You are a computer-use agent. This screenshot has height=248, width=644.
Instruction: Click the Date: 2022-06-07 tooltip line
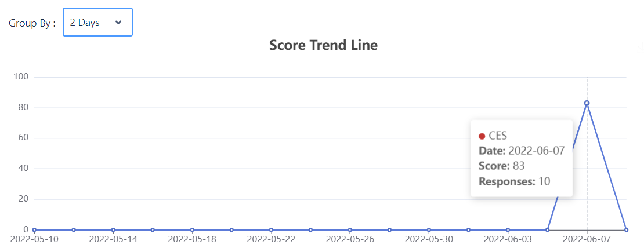click(522, 151)
